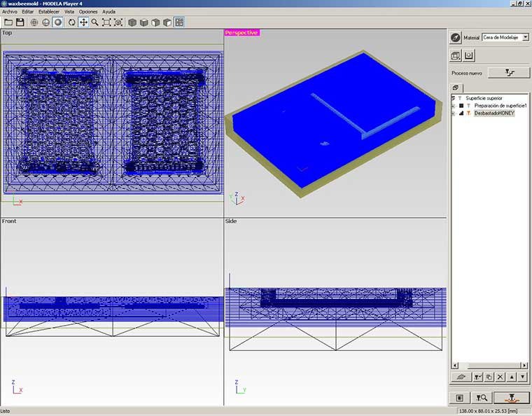Click the tool checkmark enable-process button
532x416 pixels.
[477, 377]
